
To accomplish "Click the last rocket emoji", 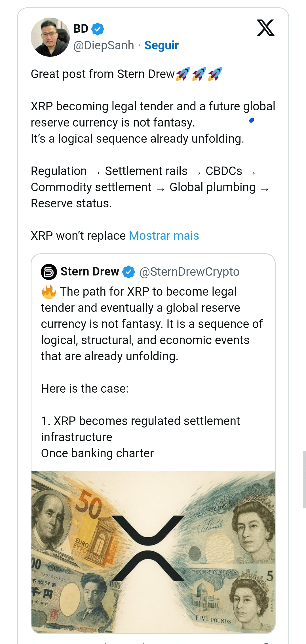I will (215, 74).
